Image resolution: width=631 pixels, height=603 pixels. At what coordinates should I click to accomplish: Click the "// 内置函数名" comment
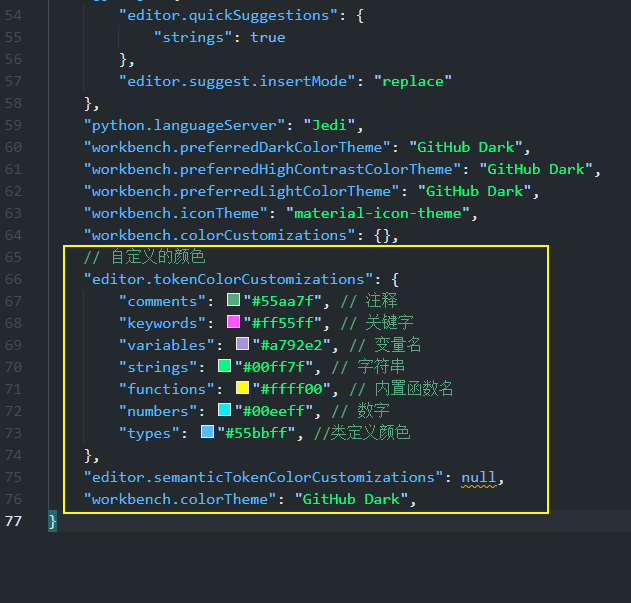401,389
